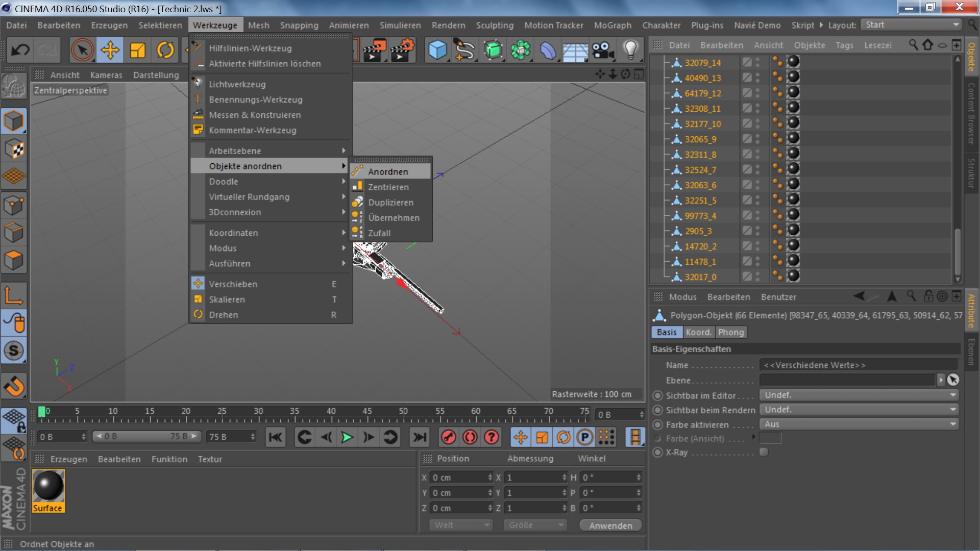The width and height of the screenshot is (980, 551).
Task: Play the animation forward
Action: 347,437
